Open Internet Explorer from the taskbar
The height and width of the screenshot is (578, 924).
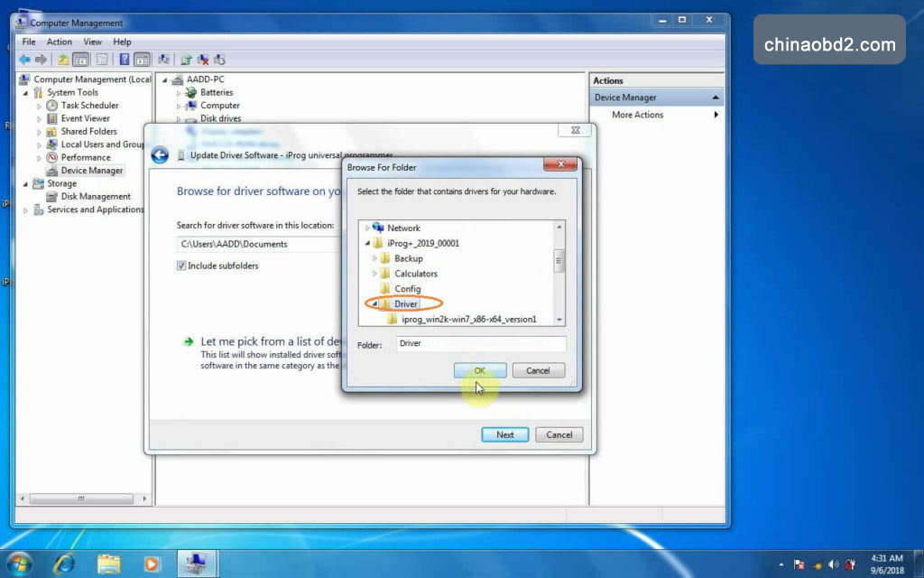tap(64, 564)
